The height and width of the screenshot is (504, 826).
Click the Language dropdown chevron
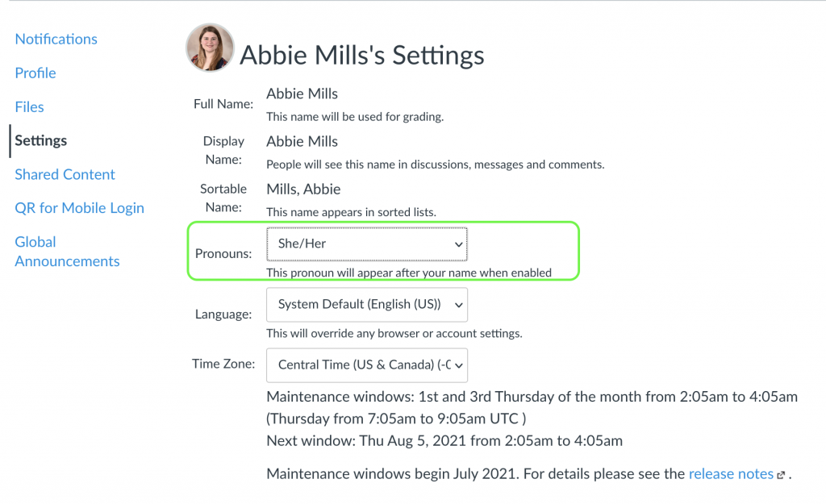tap(458, 304)
